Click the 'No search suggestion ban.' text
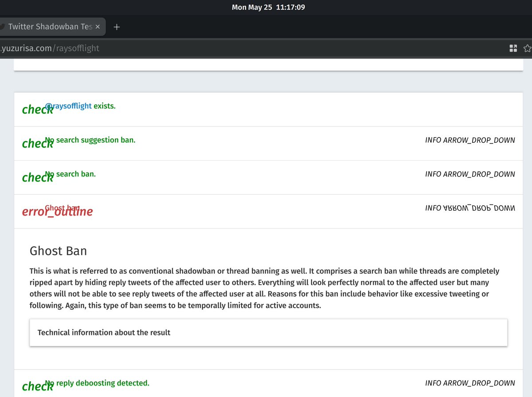Image resolution: width=532 pixels, height=397 pixels. click(91, 140)
